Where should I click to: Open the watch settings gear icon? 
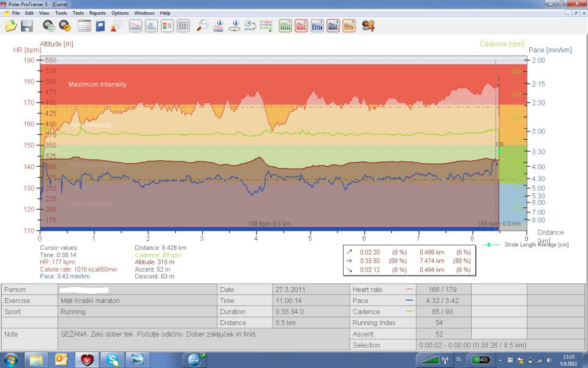64,26
